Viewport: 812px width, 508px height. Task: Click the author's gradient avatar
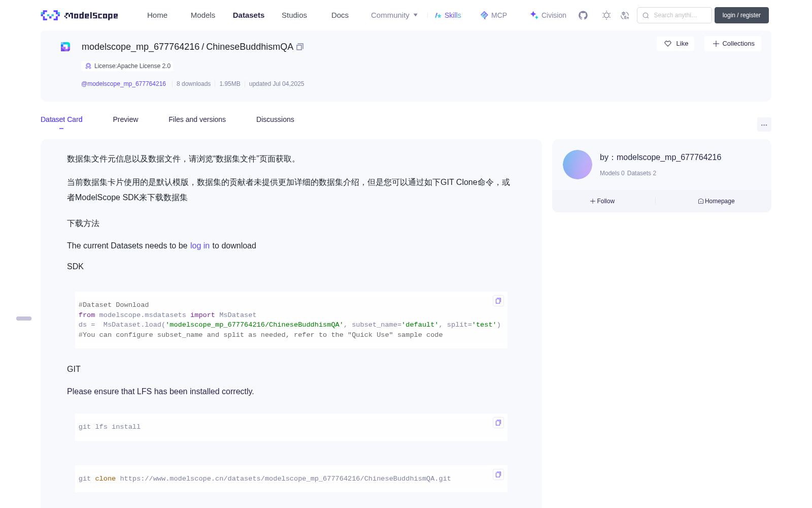coord(578,165)
